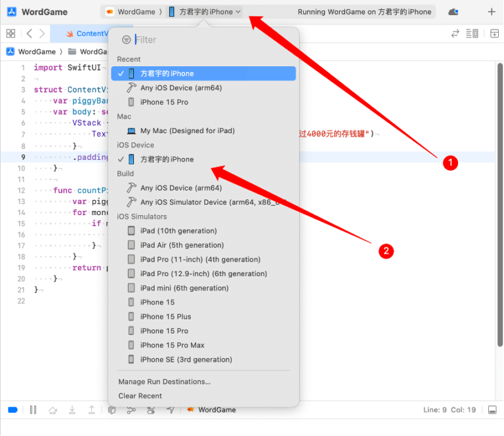
Task: Select 方君宇的iPhone under iOS Device
Action: 203,159
